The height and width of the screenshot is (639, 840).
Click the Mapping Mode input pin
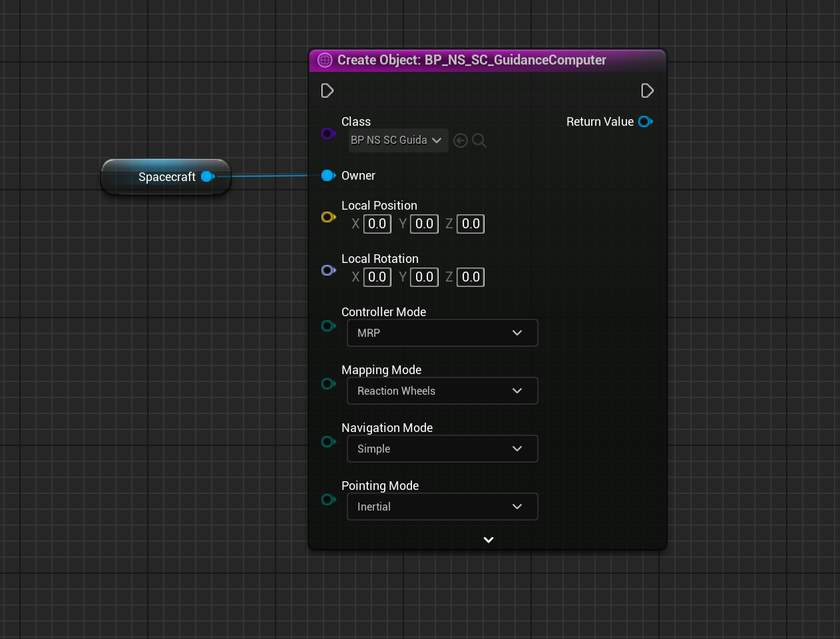[x=328, y=383]
